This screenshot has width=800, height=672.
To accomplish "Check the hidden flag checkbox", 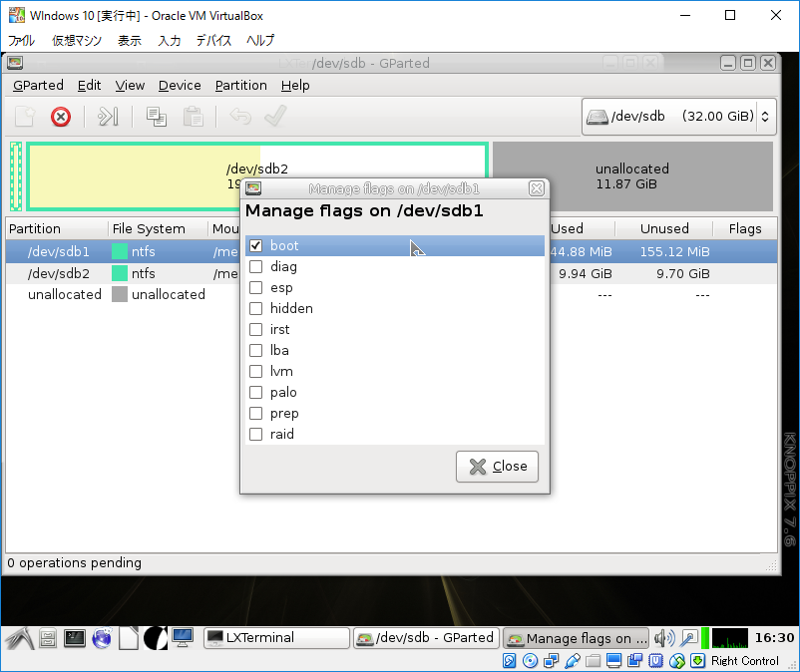I will coord(255,308).
